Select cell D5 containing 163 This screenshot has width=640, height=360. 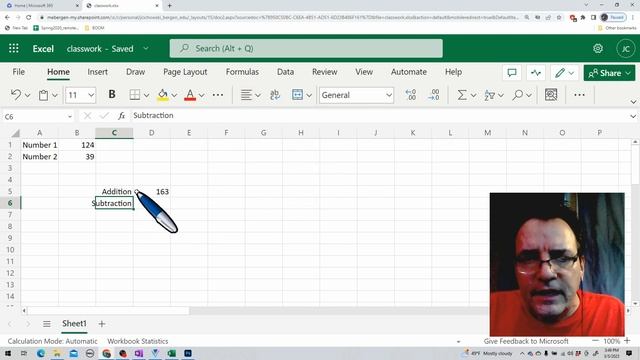click(x=151, y=191)
